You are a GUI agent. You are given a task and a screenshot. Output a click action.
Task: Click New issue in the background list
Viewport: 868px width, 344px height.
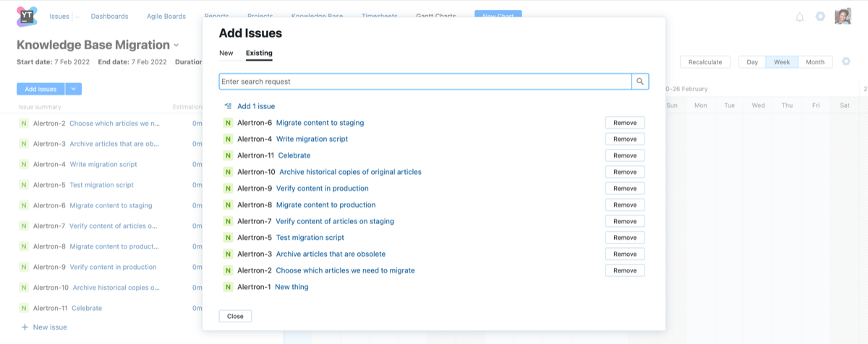[x=50, y=327]
